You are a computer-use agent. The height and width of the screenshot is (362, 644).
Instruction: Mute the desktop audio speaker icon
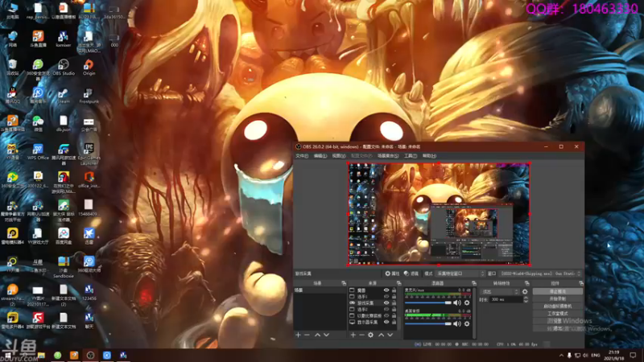456,324
